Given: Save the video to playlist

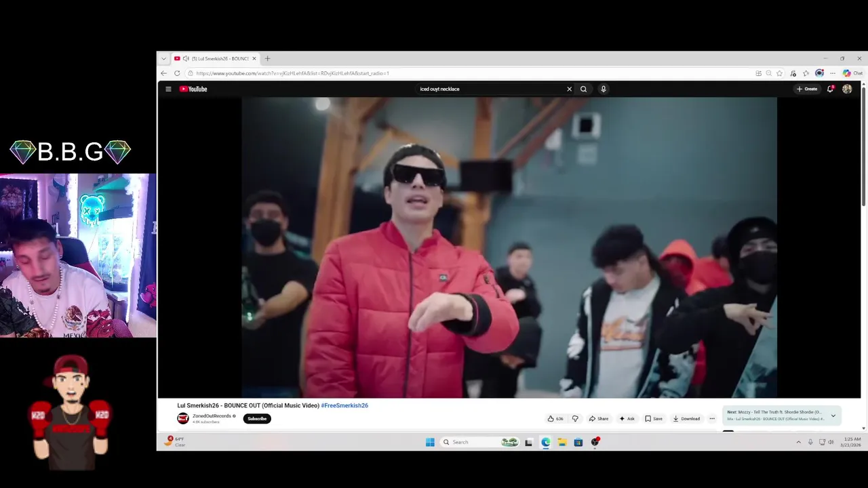Looking at the screenshot, I should coord(654,419).
